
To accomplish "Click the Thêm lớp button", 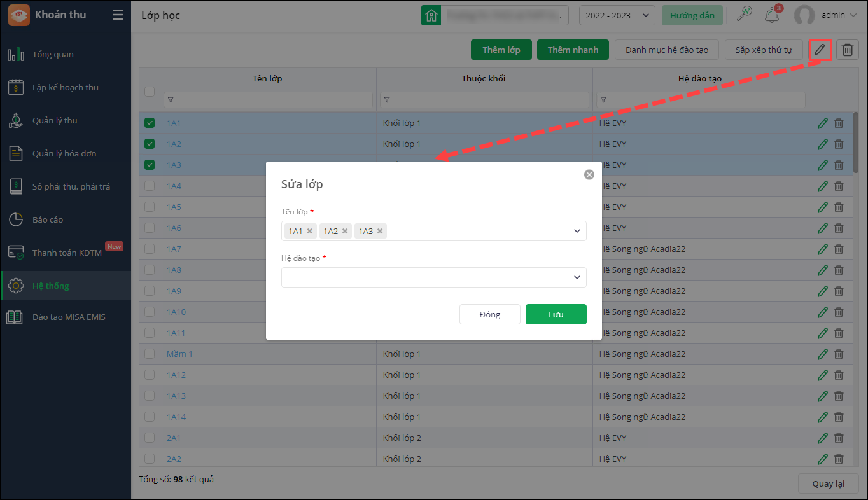I will pos(501,50).
